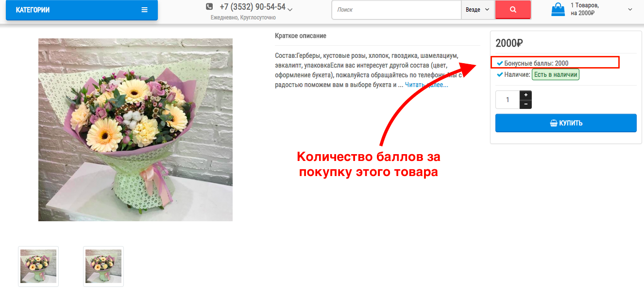Screen dimensions: 644x301
Task: Select the first bouquet thumbnail
Action: tap(38, 266)
